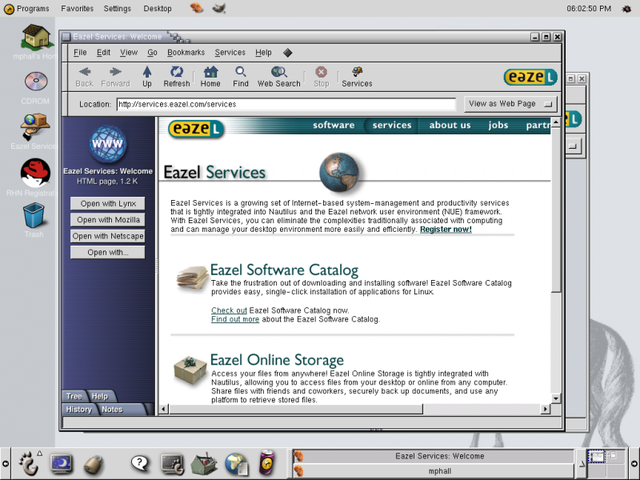
Task: Expand the tasklist arrow beside pager
Action: (x=581, y=463)
